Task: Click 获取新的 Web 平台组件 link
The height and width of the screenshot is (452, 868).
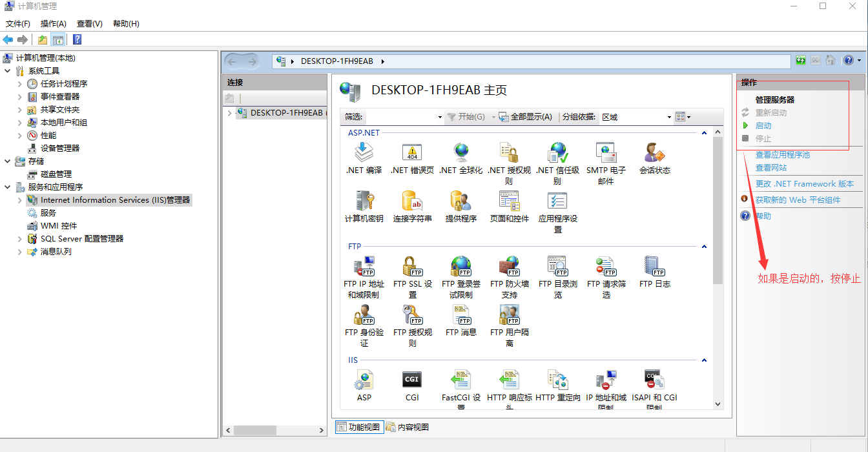Action: 798,200
